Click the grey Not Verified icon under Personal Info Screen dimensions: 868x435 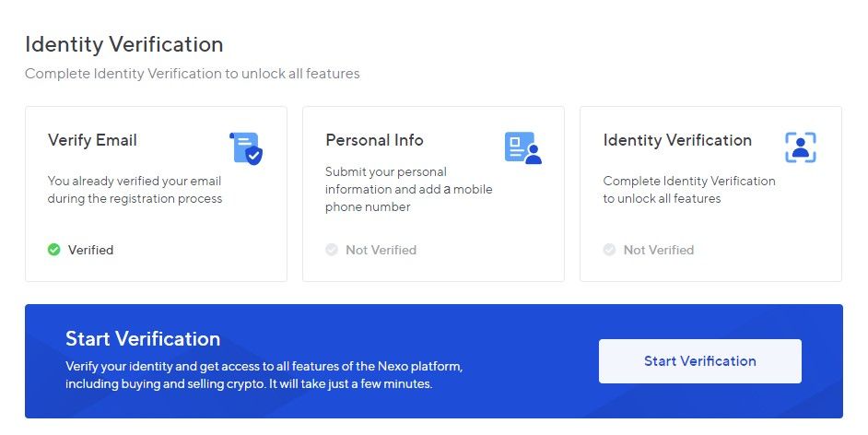coord(332,250)
